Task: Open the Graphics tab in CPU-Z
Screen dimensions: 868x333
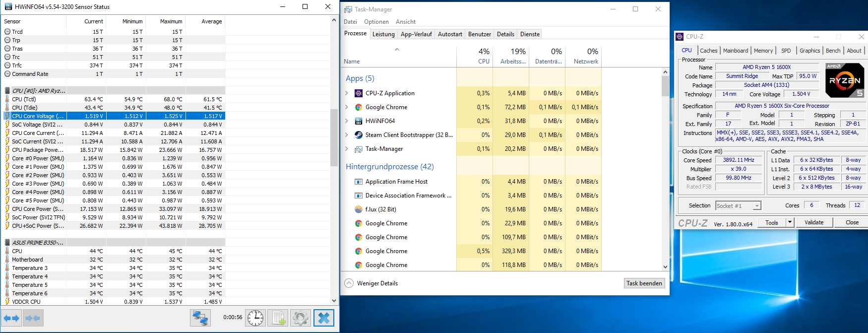Action: coord(809,51)
